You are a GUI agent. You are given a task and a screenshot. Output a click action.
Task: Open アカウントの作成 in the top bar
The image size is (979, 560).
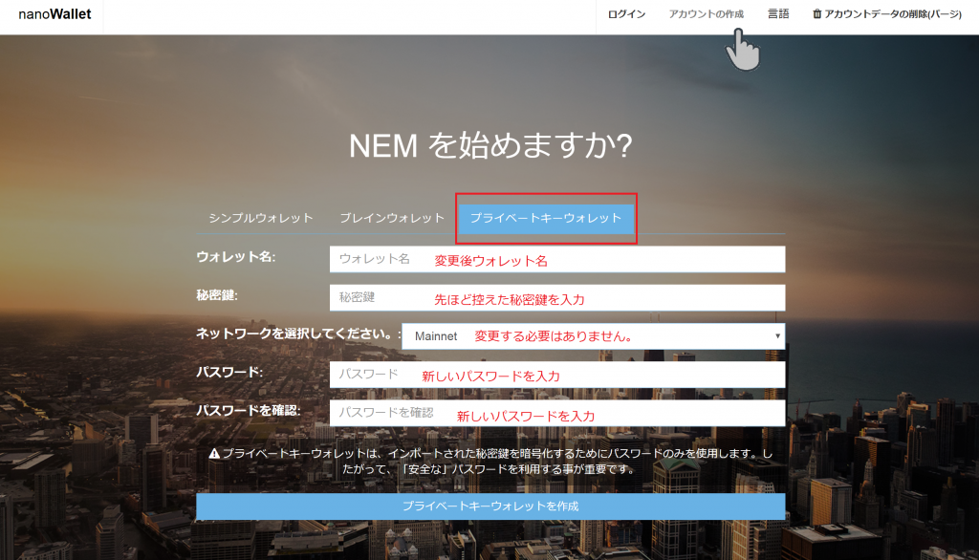707,13
